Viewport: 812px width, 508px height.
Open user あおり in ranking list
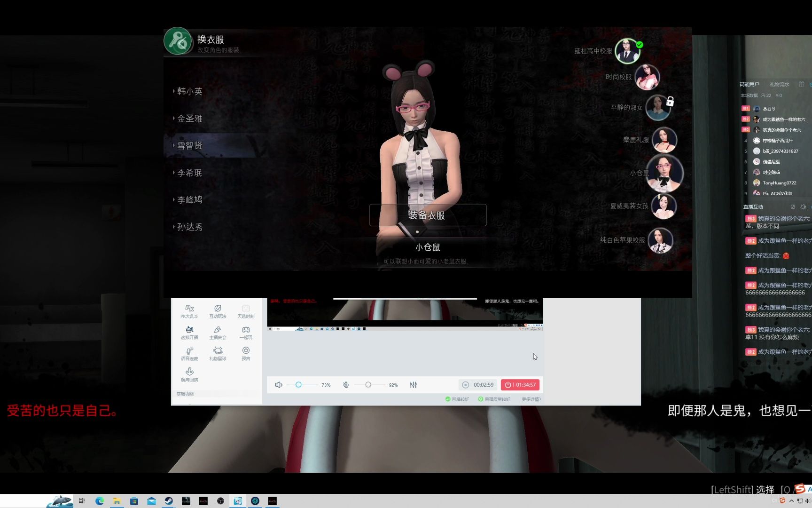tap(769, 109)
